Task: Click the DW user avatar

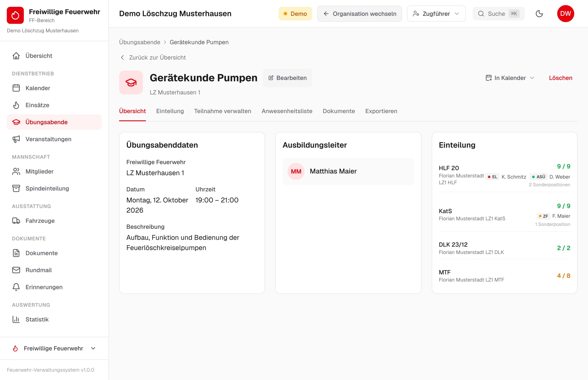Action: [565, 14]
